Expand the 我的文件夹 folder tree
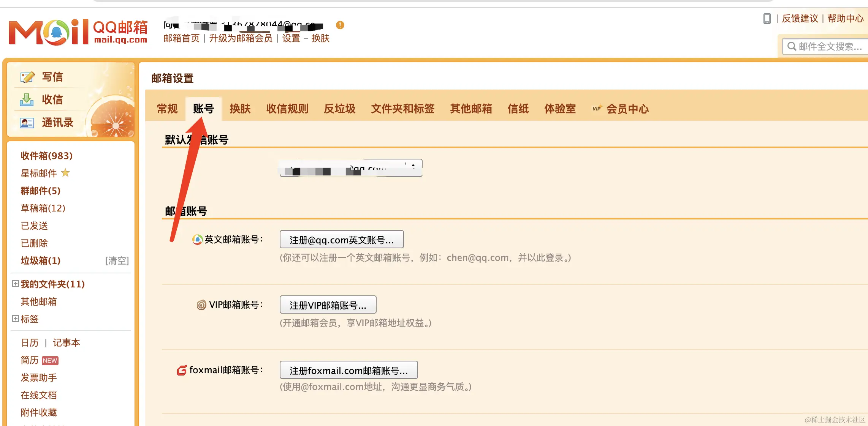868x426 pixels. [x=16, y=284]
